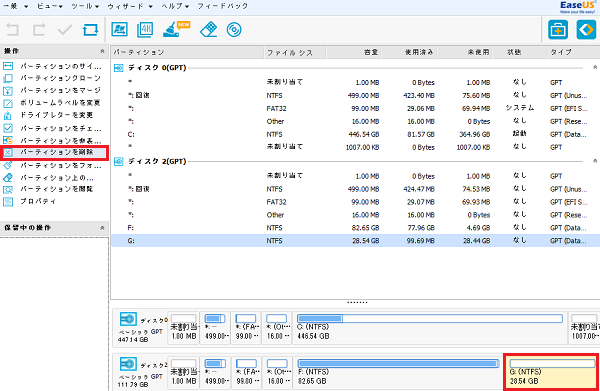Select the wipe data eraser toolbar icon
The height and width of the screenshot is (391, 600).
coord(209,29)
